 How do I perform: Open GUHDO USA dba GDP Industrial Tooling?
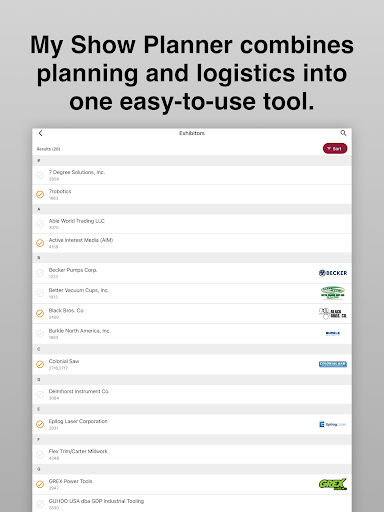[x=192, y=504]
